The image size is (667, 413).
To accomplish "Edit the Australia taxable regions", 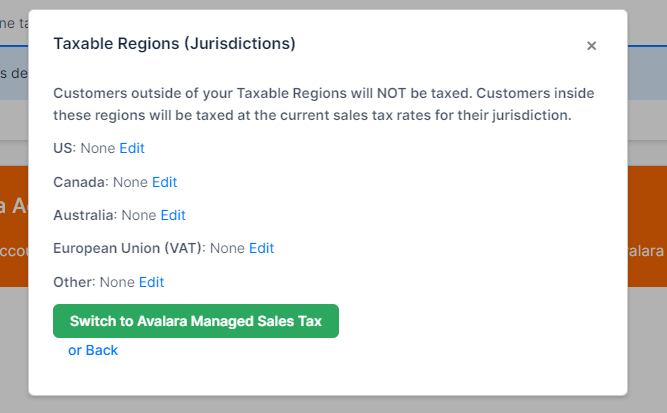I will [x=173, y=215].
